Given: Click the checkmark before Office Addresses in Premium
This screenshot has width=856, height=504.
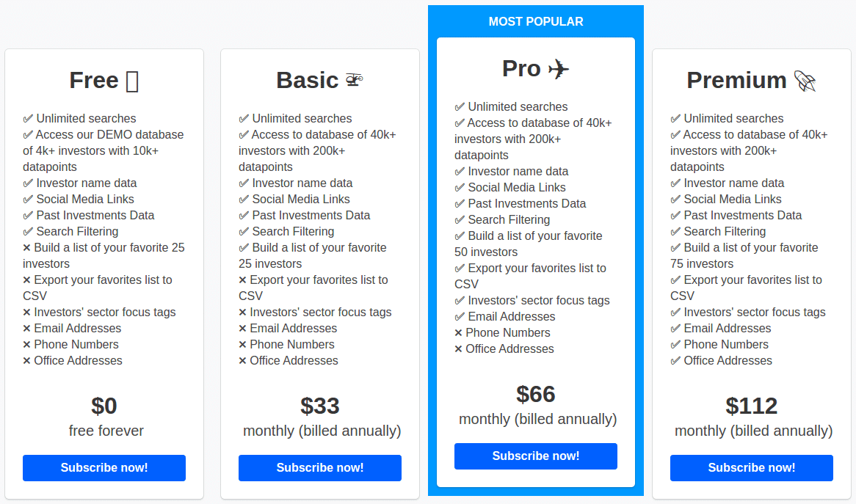Looking at the screenshot, I should [x=675, y=360].
